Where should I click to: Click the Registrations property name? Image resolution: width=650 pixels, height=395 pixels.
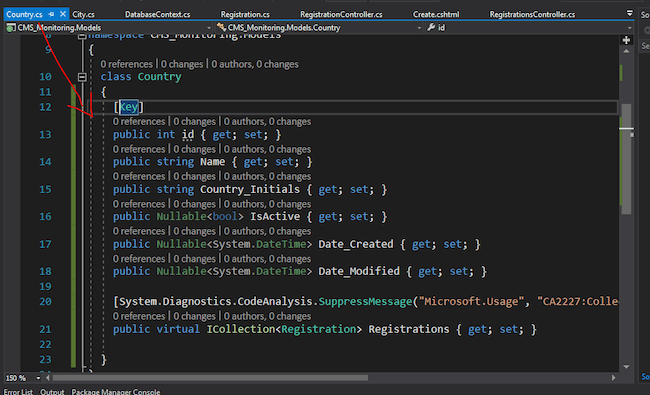(409, 329)
